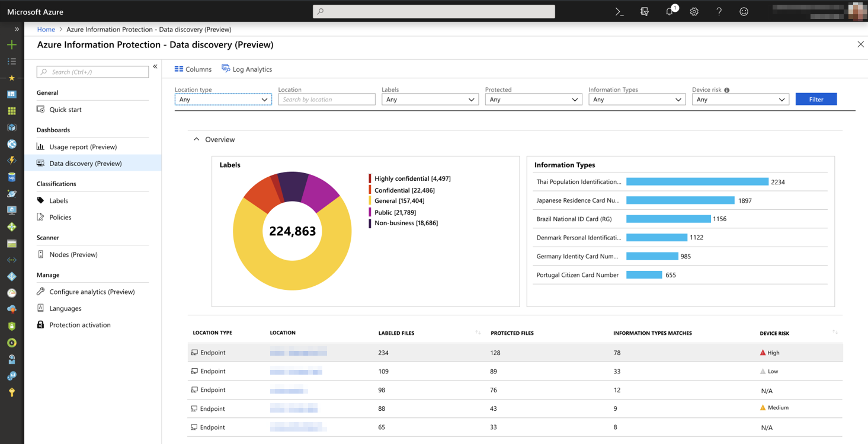Viewport: 868px width, 444px height.
Task: Create a resource with the plus icon
Action: pos(11,44)
